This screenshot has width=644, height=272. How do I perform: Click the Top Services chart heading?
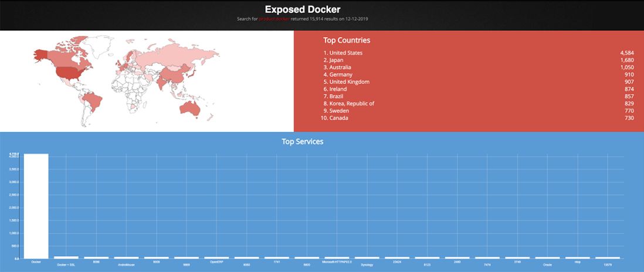point(302,142)
